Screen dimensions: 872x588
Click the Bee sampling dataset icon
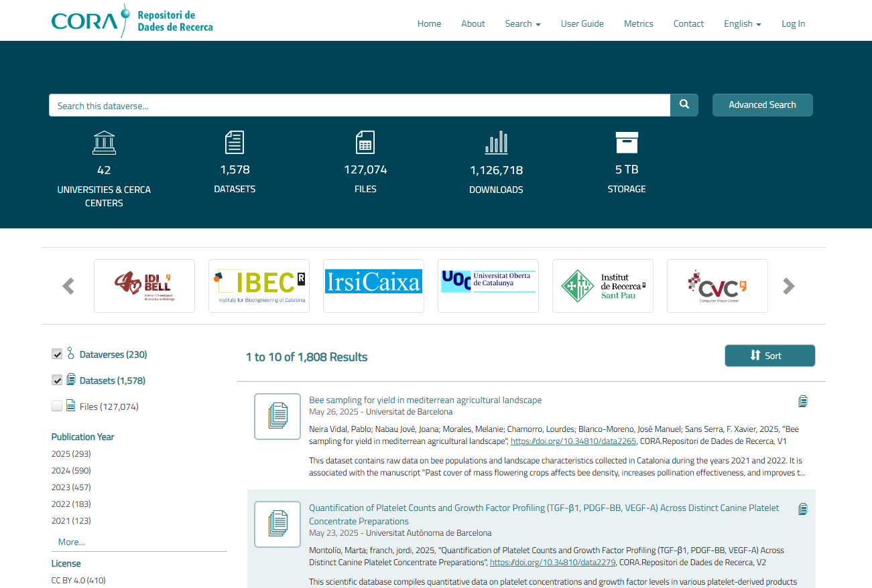(x=277, y=417)
